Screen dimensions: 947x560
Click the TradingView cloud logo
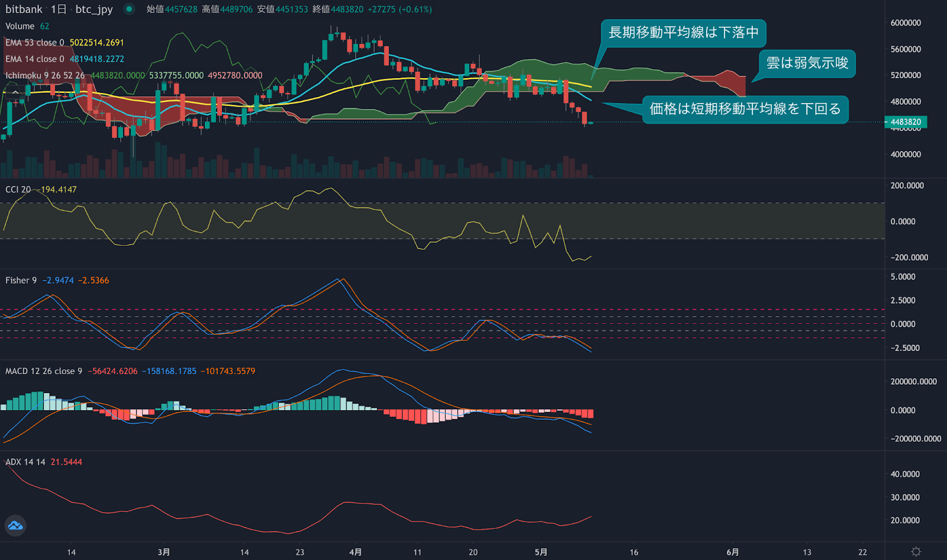14,526
